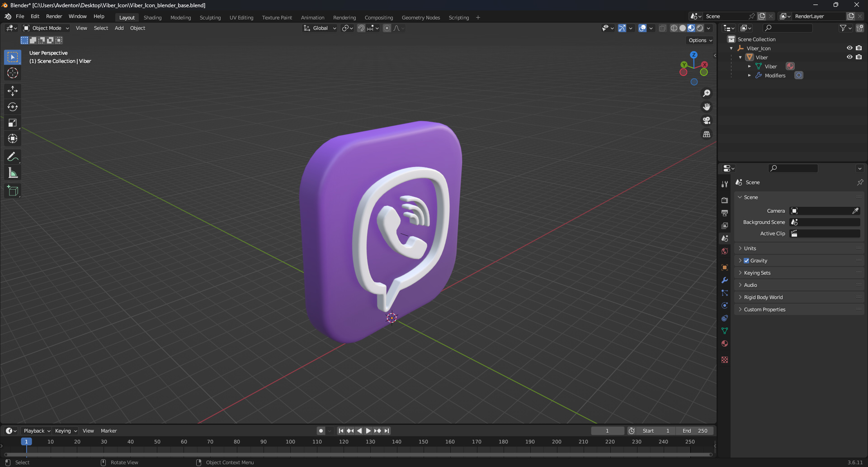
Task: Switch to solid viewport shading
Action: click(x=683, y=28)
